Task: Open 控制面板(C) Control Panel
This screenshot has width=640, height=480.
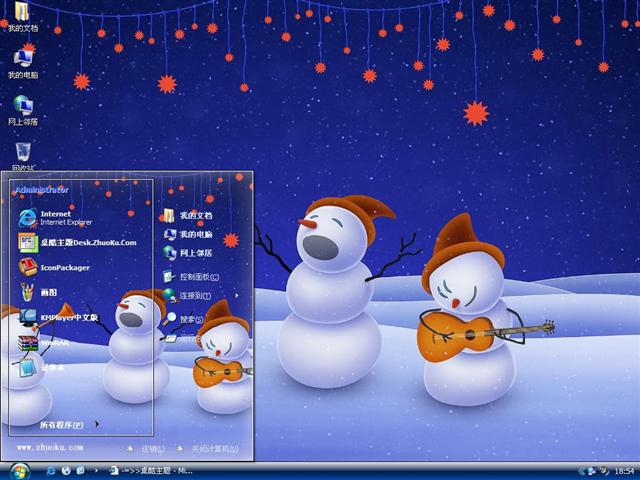Action: point(191,277)
